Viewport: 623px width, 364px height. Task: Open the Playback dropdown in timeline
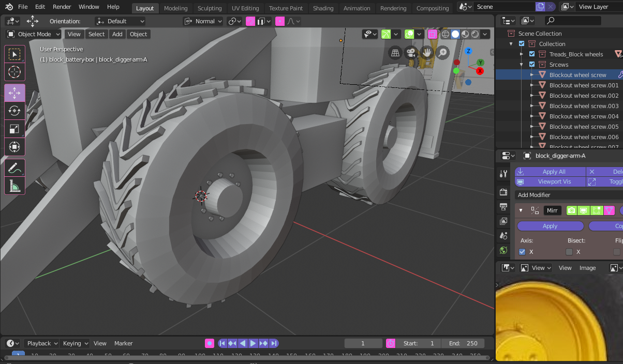pyautogui.click(x=42, y=343)
